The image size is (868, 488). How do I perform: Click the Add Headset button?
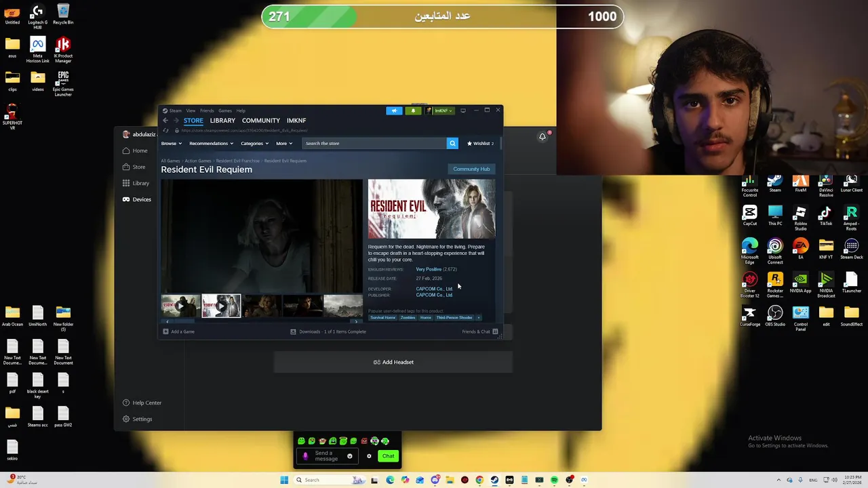point(393,362)
